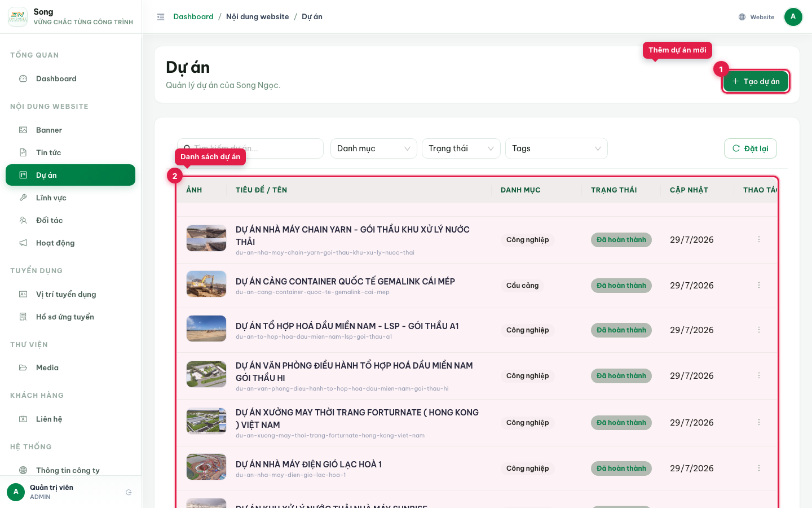This screenshot has height=508, width=812.
Task: Click Tạo dự án button
Action: 756,81
